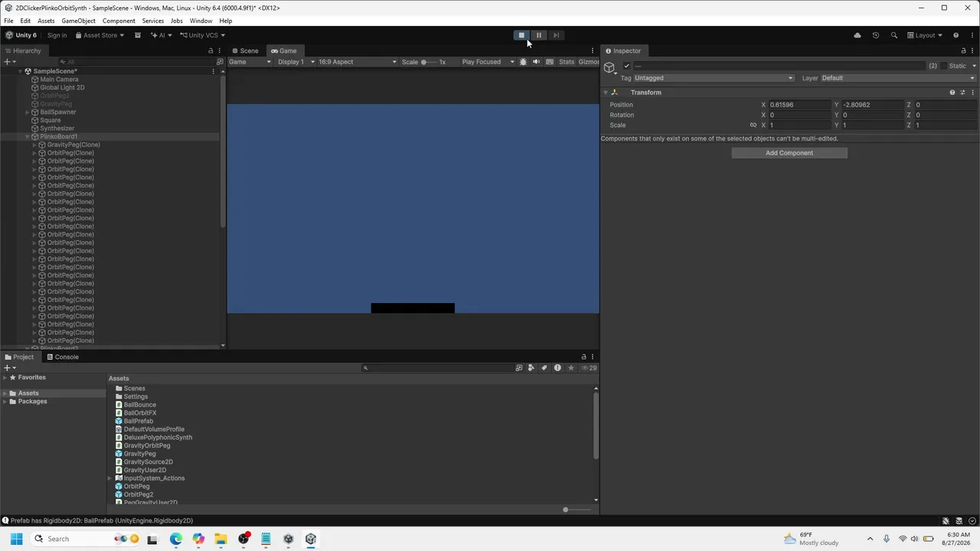Stop play mode with the stop button
The height and width of the screenshot is (551, 980).
point(521,35)
